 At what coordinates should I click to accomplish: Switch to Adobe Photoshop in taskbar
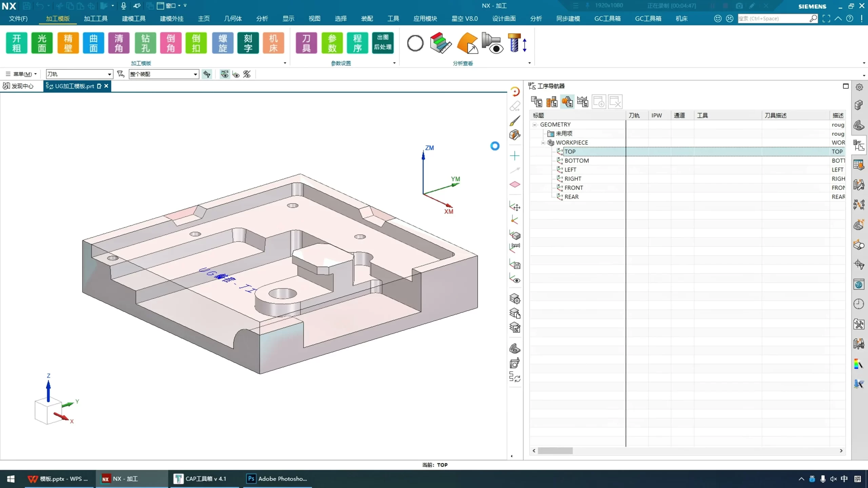coord(277,479)
